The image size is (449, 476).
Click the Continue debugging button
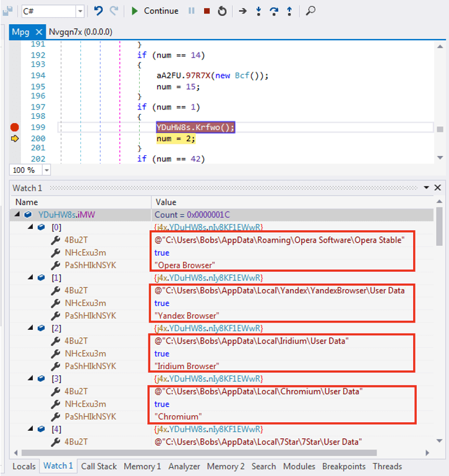[155, 11]
